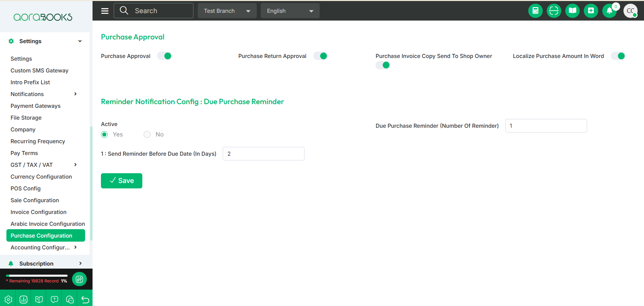Select the No radio for Active
Screen dimensions: 644x306
[147, 134]
